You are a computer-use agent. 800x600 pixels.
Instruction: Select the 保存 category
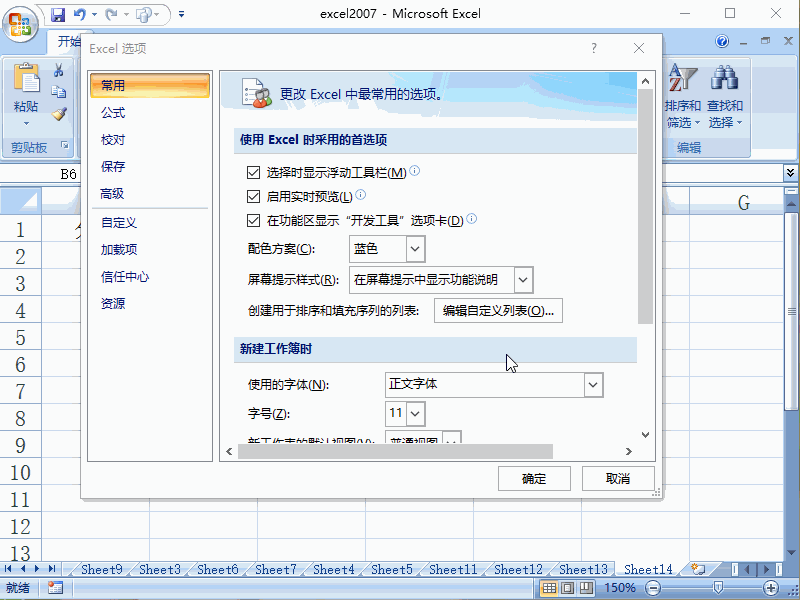[150, 166]
